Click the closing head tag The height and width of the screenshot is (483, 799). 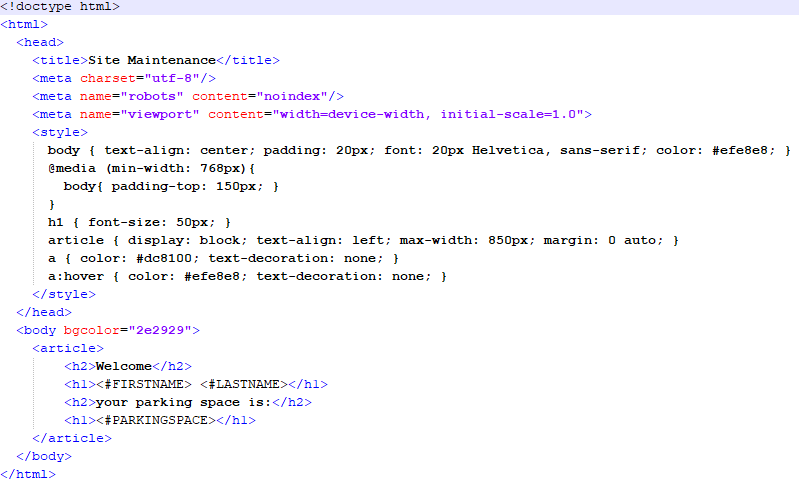point(44,312)
